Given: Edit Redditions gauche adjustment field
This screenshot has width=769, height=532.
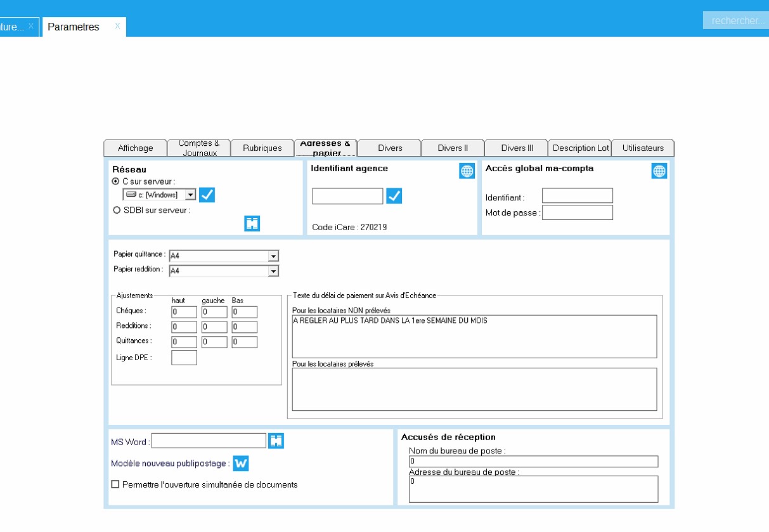Looking at the screenshot, I should [214, 327].
